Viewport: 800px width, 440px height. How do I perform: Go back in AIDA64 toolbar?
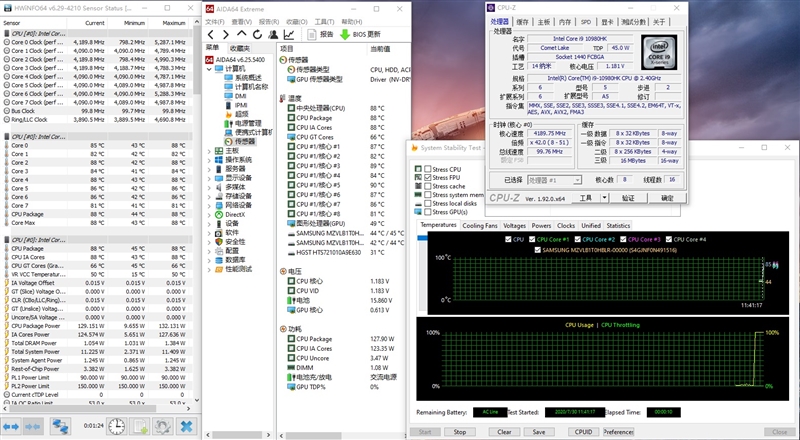211,35
